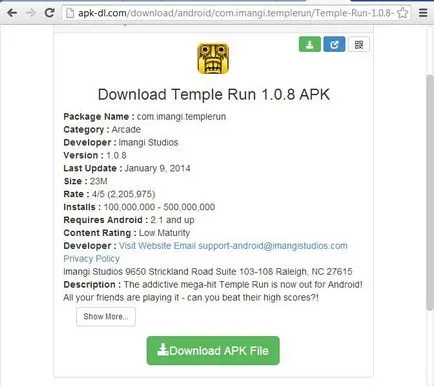Bookmark the page using the star icon
This screenshot has height=386, width=434.
pos(403,13)
